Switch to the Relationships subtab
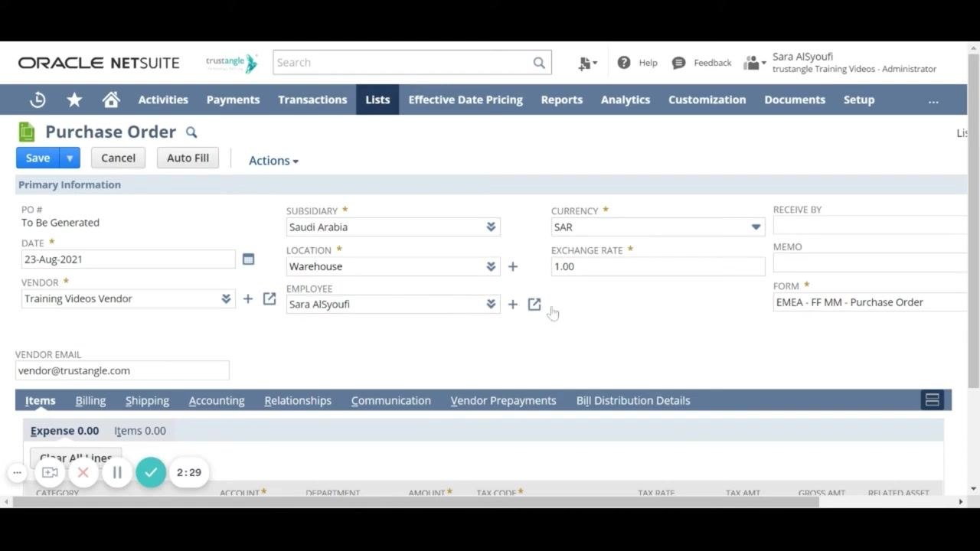980x551 pixels. point(298,401)
